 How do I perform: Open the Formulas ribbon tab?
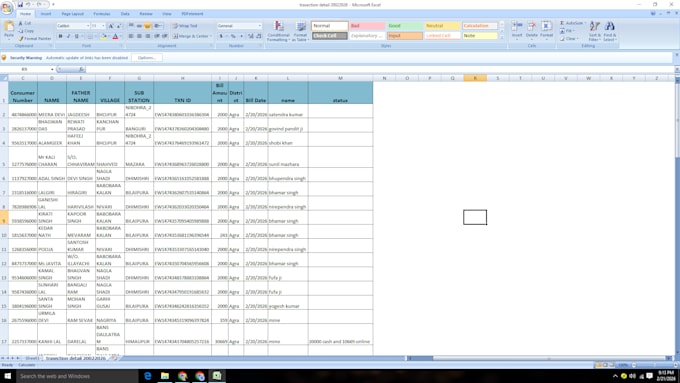102,14
